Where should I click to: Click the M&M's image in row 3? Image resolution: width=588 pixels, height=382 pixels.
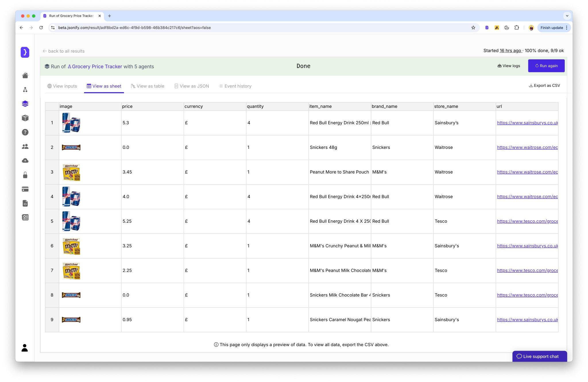[x=71, y=172]
